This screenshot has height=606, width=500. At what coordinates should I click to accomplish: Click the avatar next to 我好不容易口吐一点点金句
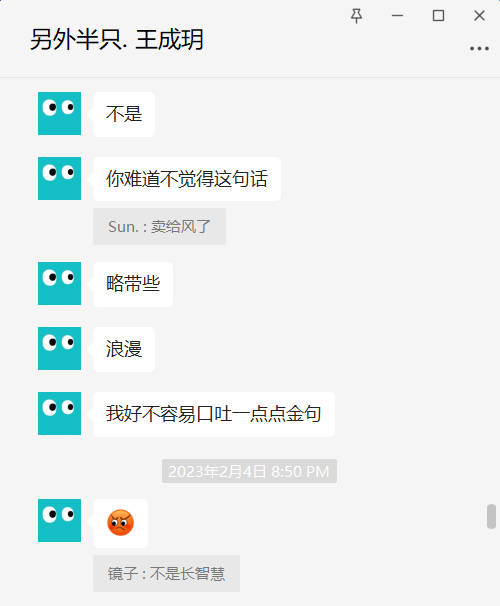coord(60,413)
